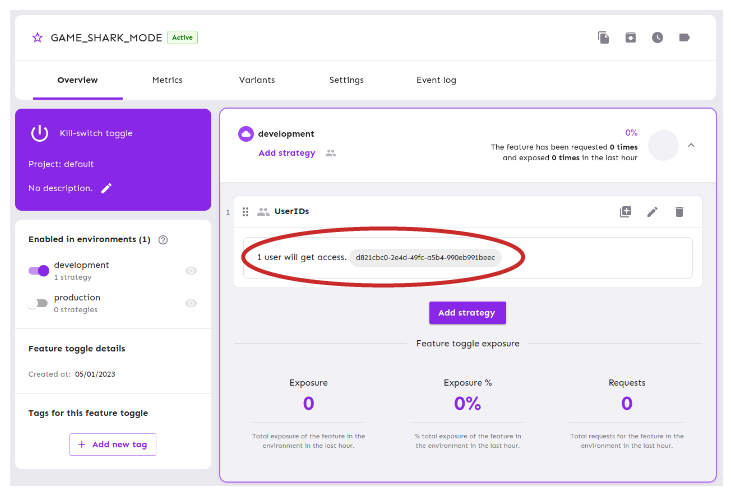733x496 pixels.
Task: Click the development label in environments list
Action: point(81,265)
